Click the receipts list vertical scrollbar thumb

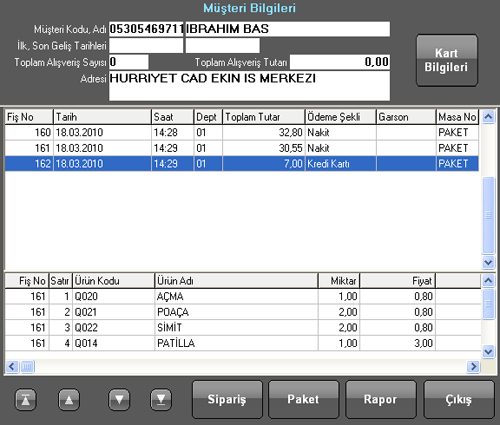pos(488,215)
